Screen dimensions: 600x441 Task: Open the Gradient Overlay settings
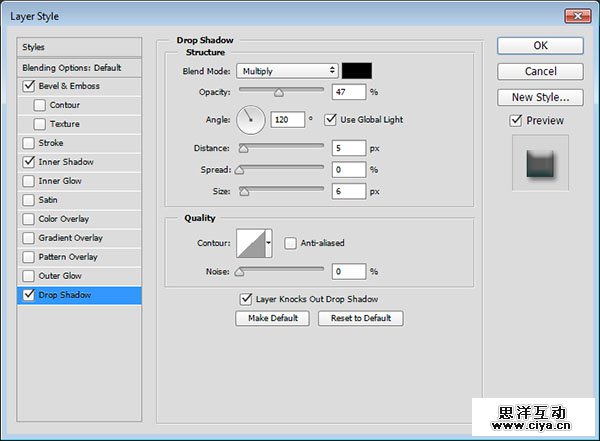[70, 238]
